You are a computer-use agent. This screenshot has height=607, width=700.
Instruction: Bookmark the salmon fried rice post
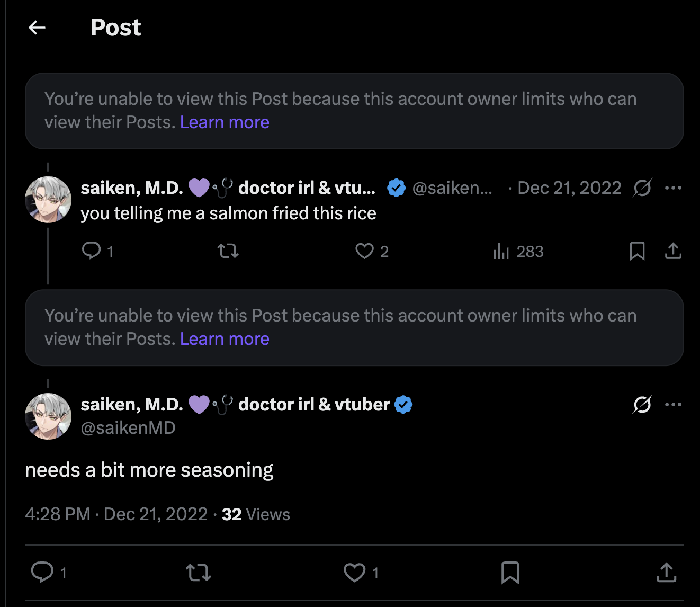(x=637, y=251)
